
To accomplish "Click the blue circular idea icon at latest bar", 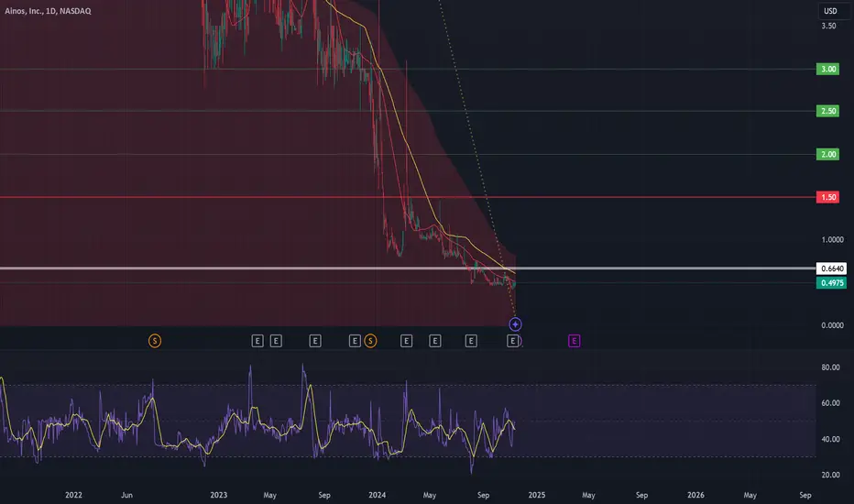I will tap(515, 324).
